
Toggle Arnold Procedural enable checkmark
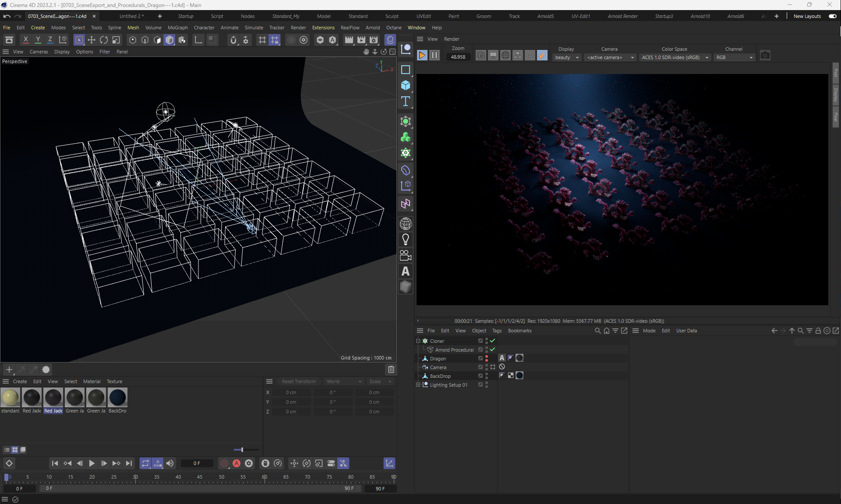point(492,349)
